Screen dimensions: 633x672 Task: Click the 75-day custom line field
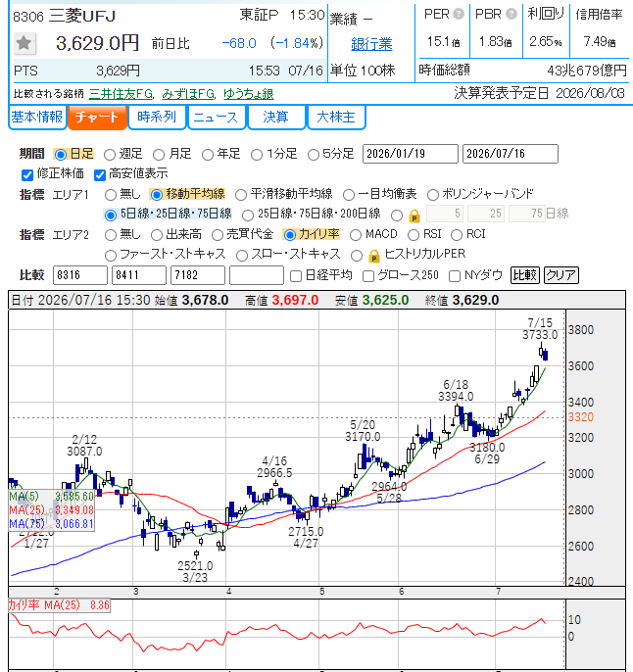(527, 214)
